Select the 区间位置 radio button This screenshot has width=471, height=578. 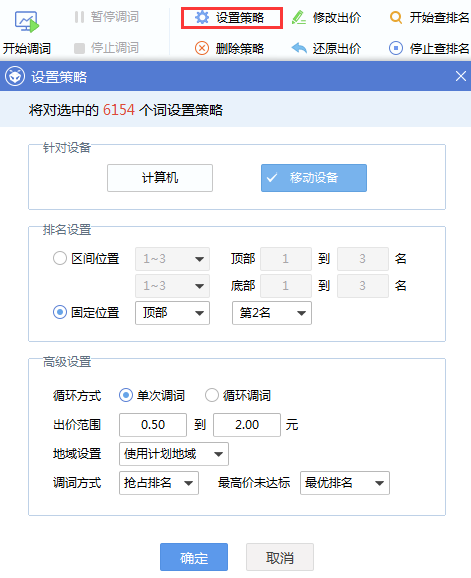tap(60, 258)
